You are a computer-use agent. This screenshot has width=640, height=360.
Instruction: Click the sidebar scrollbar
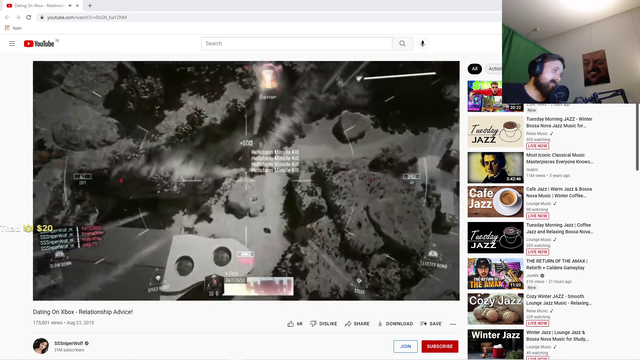coord(637,137)
